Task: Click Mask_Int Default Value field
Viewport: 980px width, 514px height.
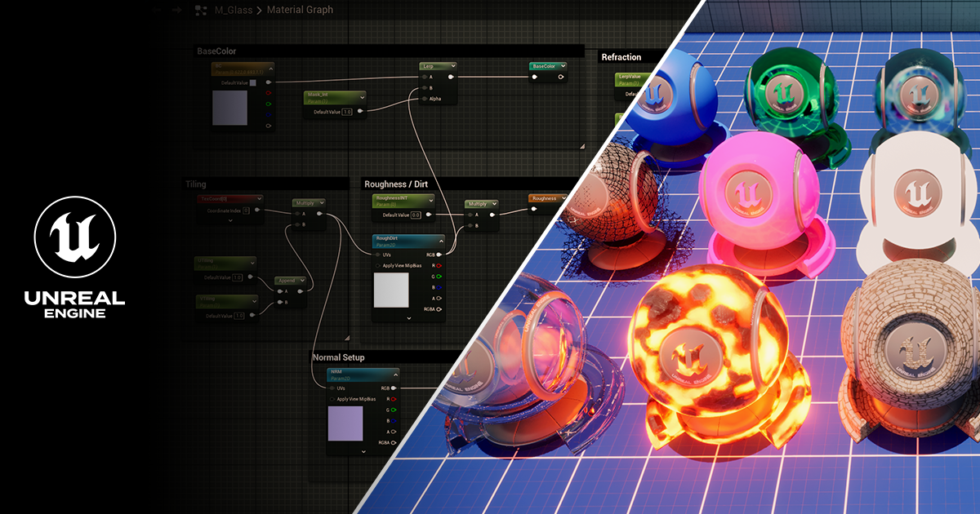Action: (x=346, y=112)
